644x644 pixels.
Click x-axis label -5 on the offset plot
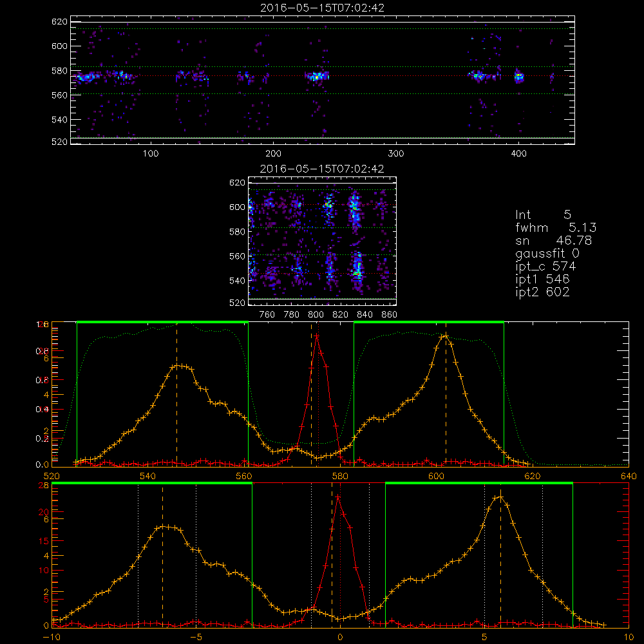pos(196,638)
